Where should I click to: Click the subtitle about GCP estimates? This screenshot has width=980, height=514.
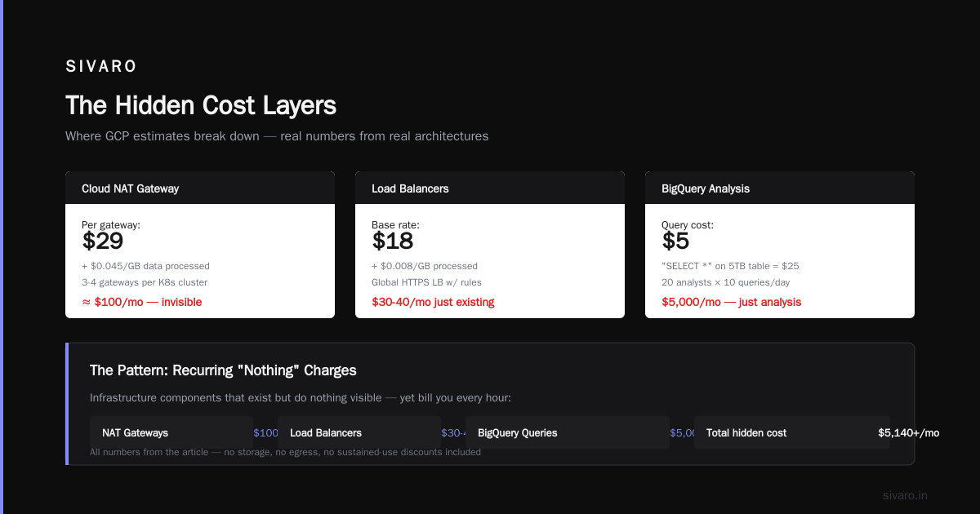pyautogui.click(x=277, y=136)
